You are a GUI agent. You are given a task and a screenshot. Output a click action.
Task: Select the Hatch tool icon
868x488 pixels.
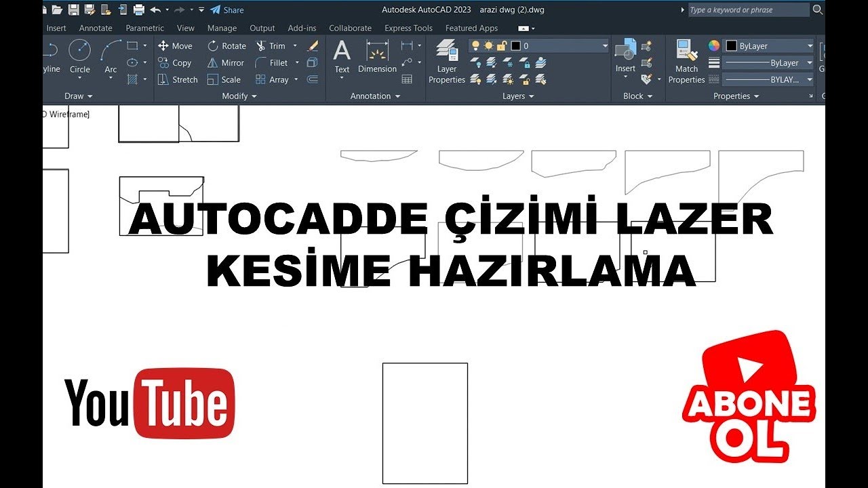[132, 79]
